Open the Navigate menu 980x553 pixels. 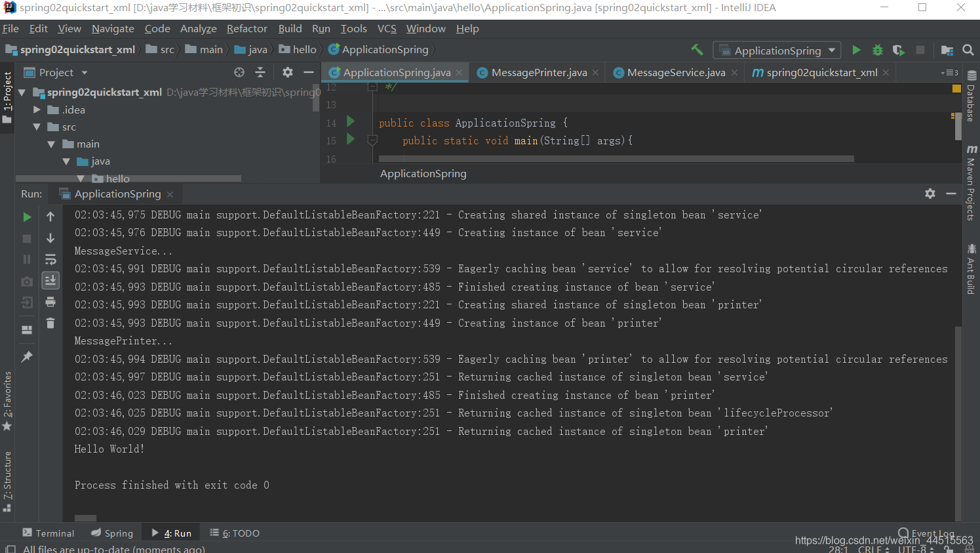point(113,29)
